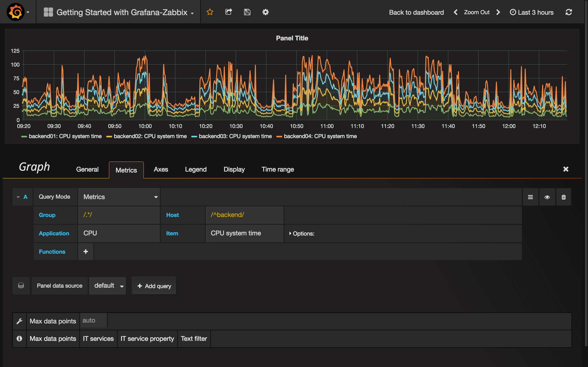
Task: Save the dashboard
Action: 247,12
